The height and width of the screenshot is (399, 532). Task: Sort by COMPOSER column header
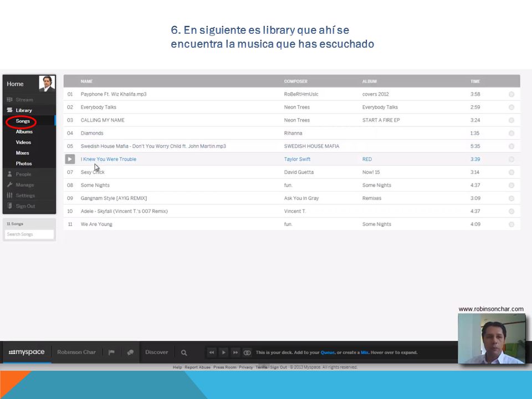(x=295, y=81)
